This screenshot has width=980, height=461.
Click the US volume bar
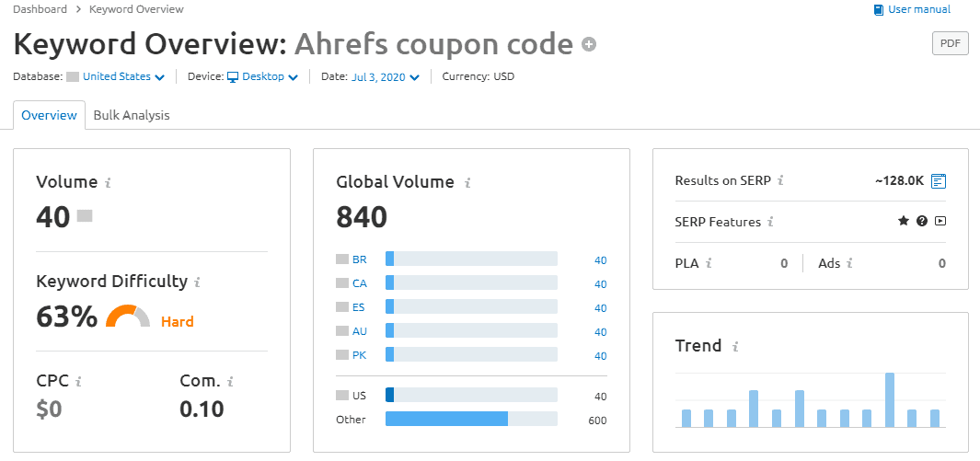point(471,395)
